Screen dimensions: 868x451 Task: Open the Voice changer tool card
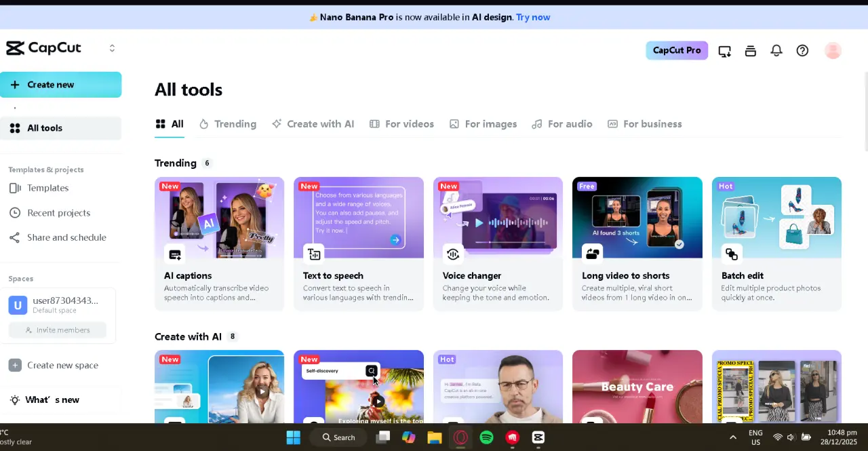498,243
